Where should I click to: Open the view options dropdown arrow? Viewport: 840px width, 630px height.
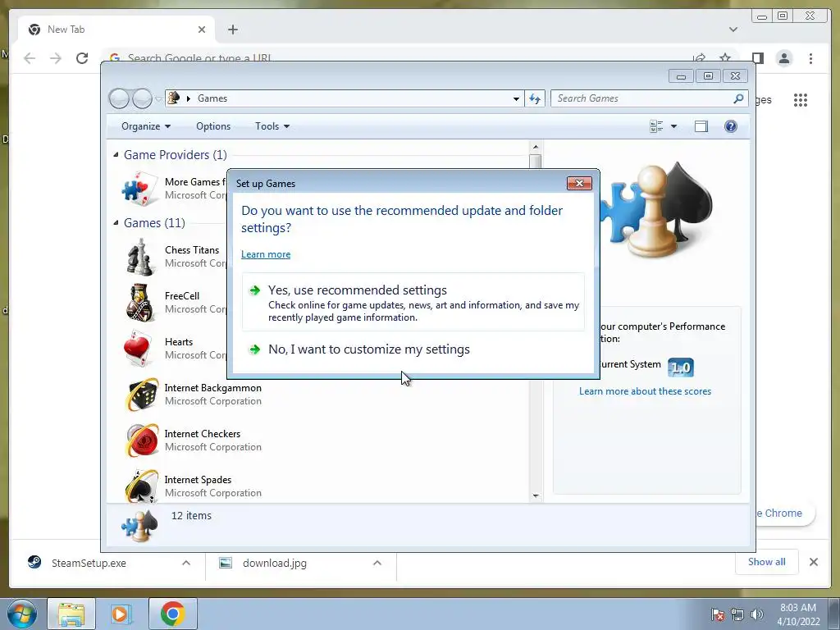[x=674, y=126]
